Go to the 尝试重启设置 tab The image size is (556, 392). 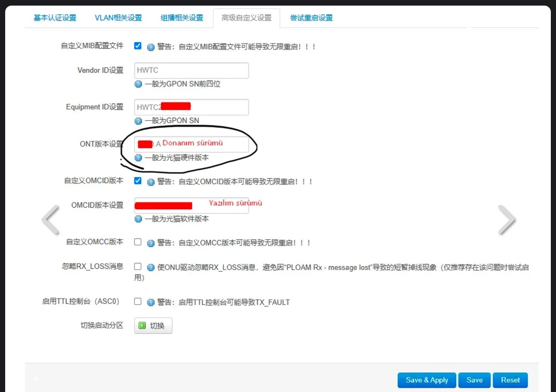[311, 18]
